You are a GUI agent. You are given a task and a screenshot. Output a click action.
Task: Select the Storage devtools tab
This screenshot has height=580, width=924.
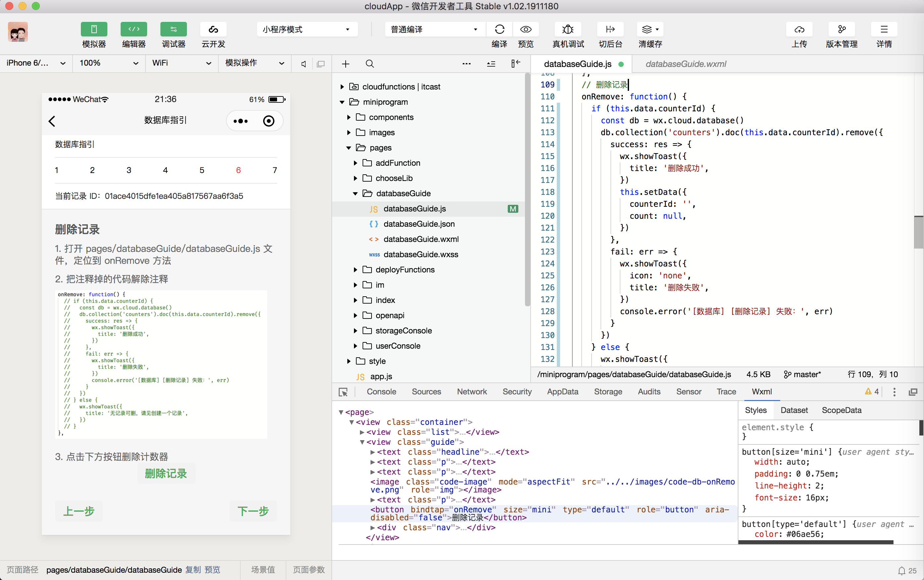608,392
